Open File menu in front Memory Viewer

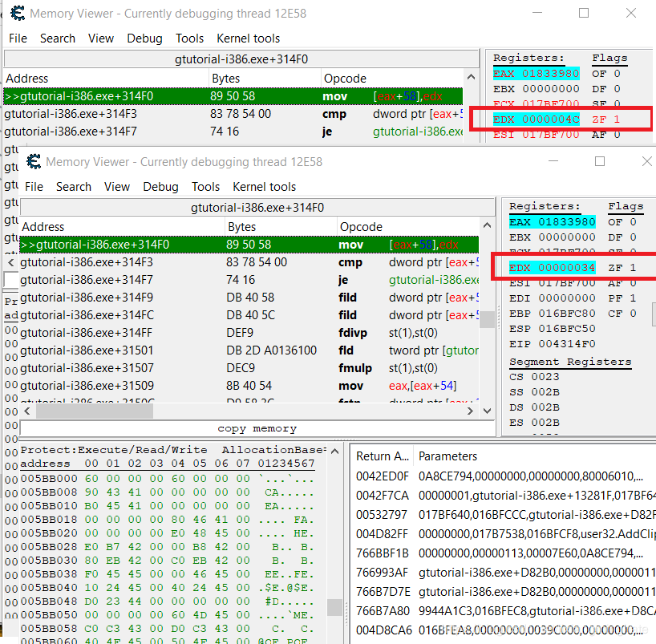[x=34, y=187]
